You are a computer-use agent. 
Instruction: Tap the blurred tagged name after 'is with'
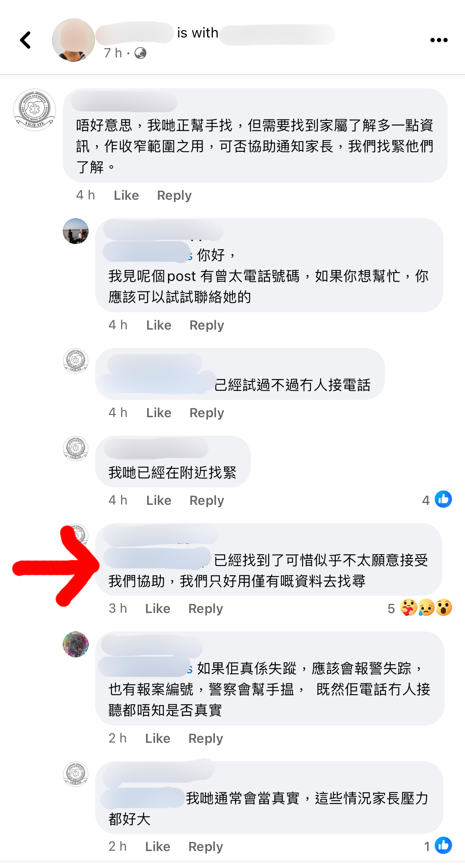coord(277,34)
